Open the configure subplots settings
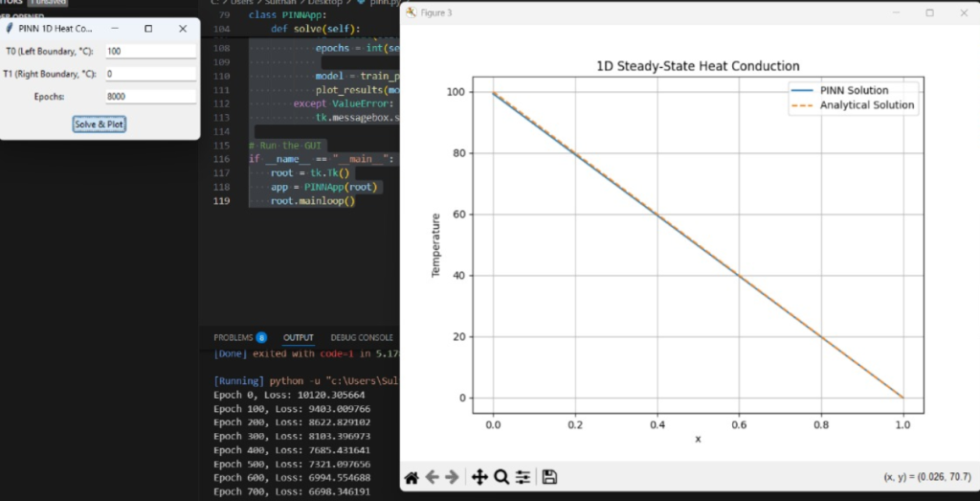Screen dimensions: 980x501 click(523, 477)
